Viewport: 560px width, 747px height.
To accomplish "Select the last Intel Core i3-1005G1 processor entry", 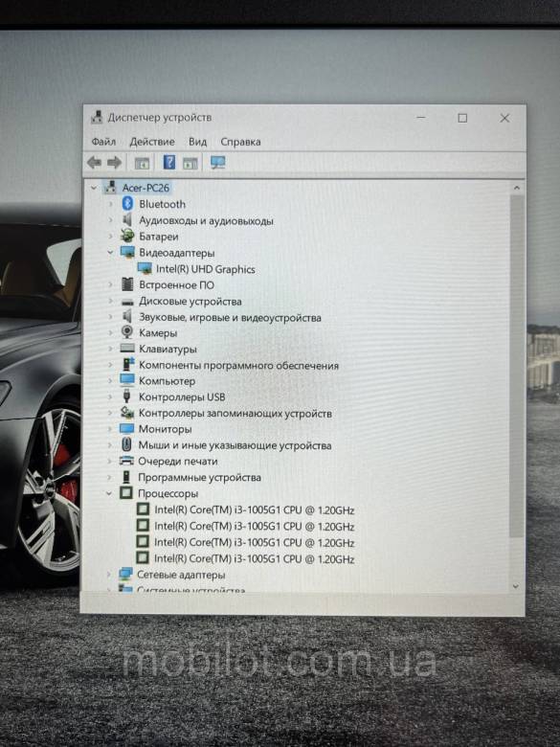I will tap(255, 559).
